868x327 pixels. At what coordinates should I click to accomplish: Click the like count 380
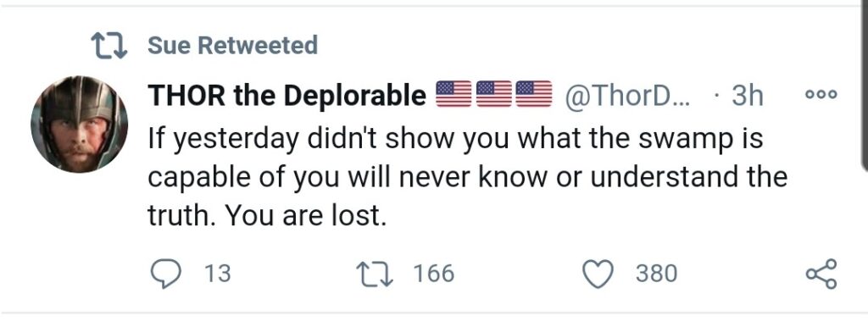pyautogui.click(x=656, y=274)
